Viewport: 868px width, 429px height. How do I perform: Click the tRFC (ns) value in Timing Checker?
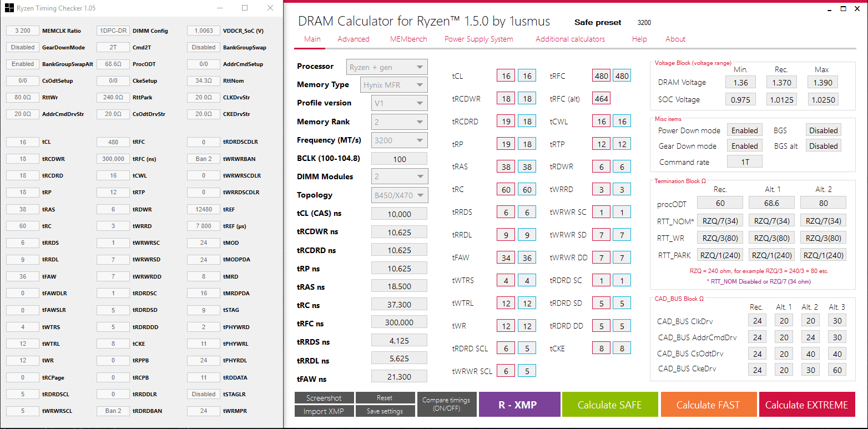pyautogui.click(x=113, y=159)
